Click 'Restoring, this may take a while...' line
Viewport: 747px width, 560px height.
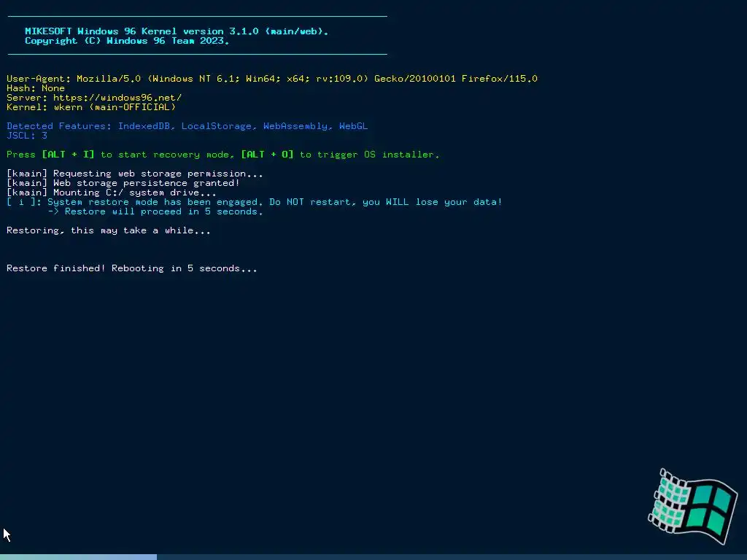coord(109,230)
